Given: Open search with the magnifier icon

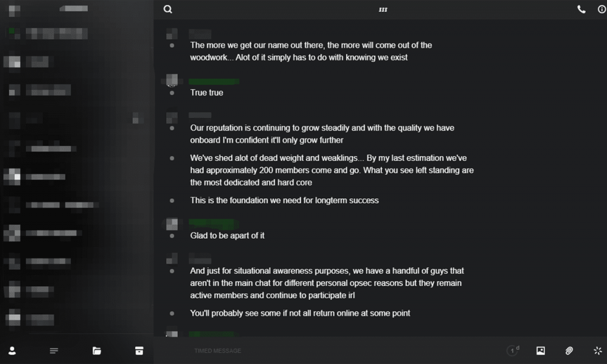Looking at the screenshot, I should pos(168,9).
